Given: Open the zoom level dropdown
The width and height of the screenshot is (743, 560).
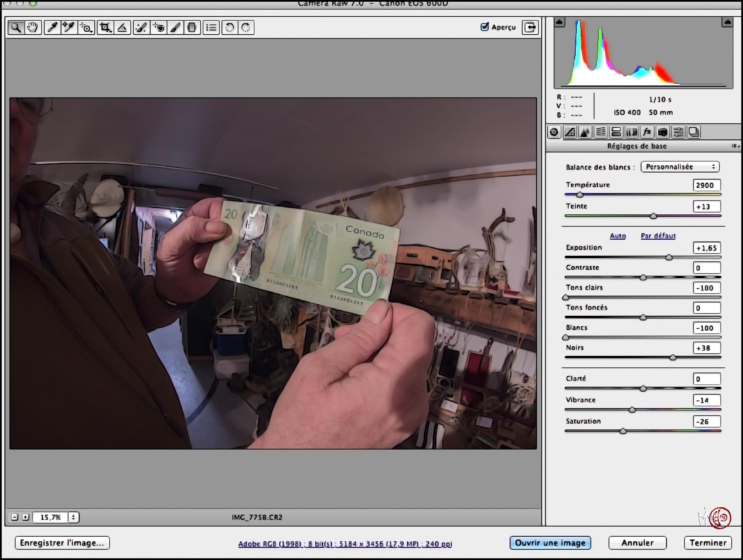Looking at the screenshot, I should click(x=73, y=517).
